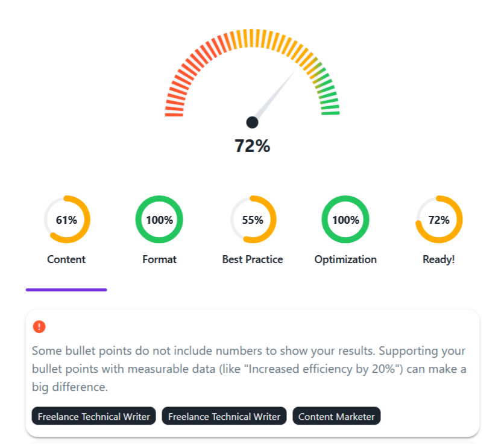
Task: Click the Content Marketer tag
Action: pyautogui.click(x=336, y=416)
